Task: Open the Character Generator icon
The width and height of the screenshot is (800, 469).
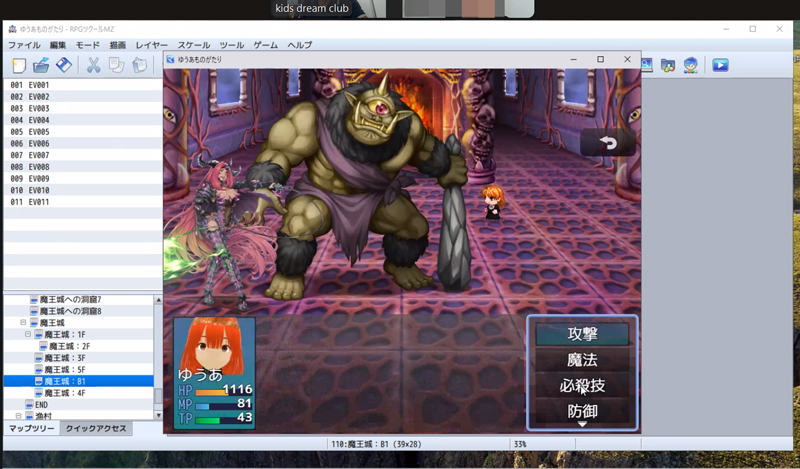Action: coord(690,65)
